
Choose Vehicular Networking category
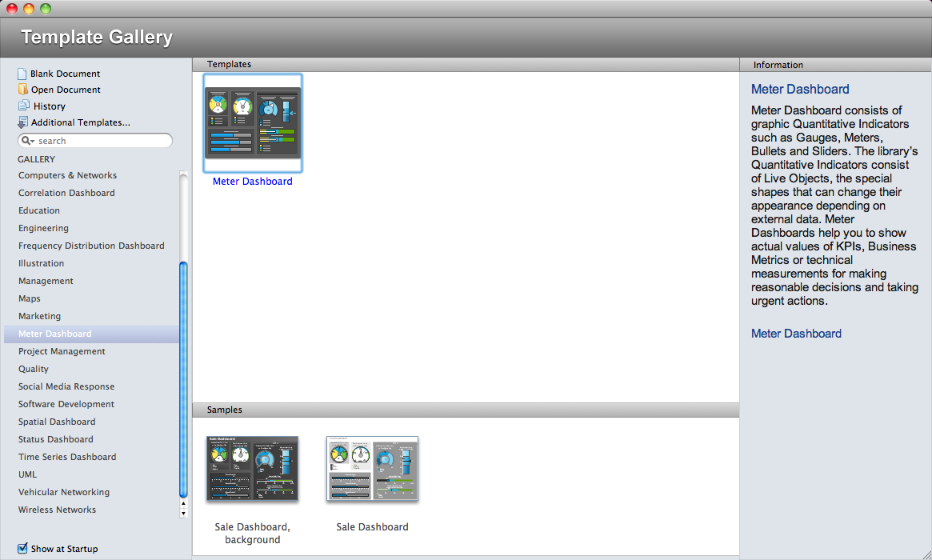click(63, 492)
